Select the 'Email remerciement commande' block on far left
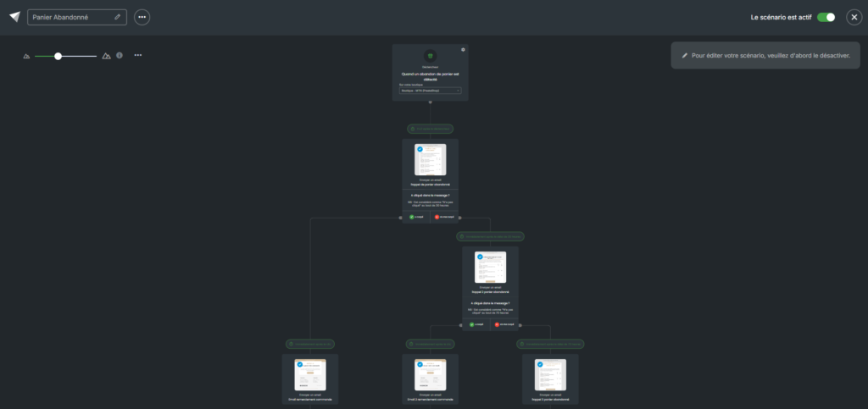868x409 pixels. (310, 379)
